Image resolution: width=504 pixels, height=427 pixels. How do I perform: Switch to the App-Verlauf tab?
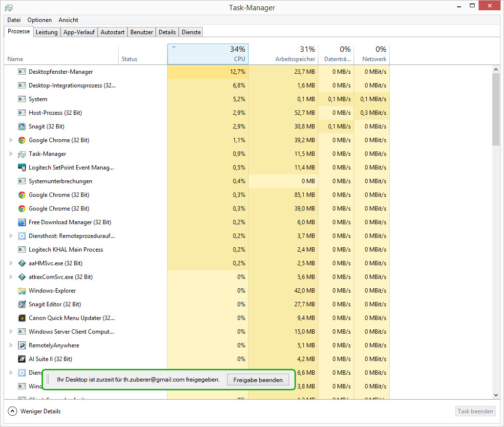(79, 32)
